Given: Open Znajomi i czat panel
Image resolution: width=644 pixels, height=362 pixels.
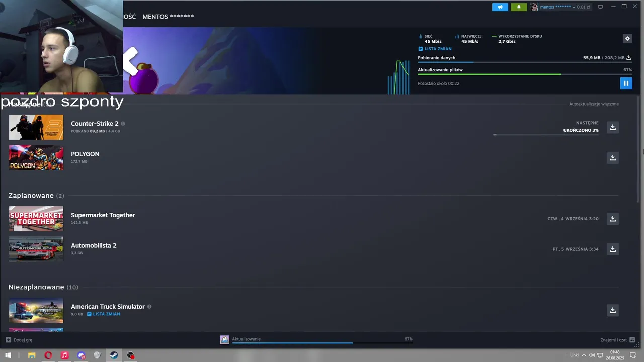Looking at the screenshot, I should 617,340.
